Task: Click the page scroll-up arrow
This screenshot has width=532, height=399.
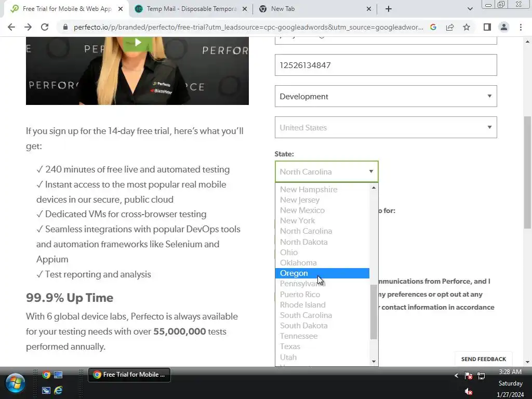Action: (x=527, y=42)
